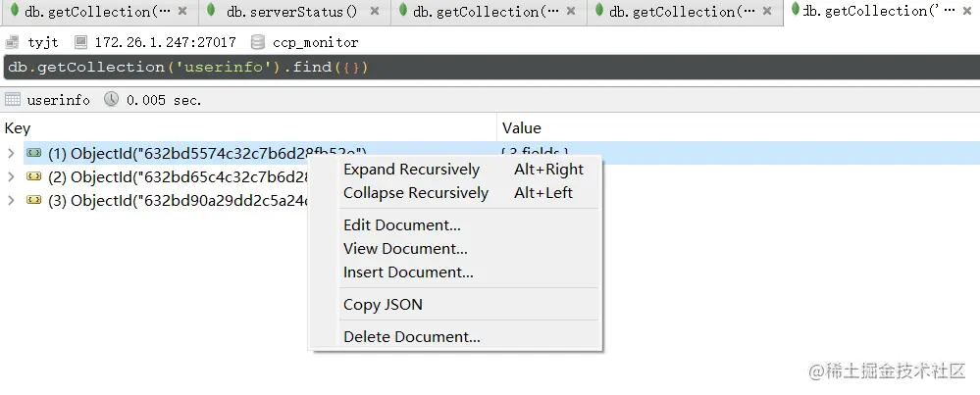Expand the third ObjectId document row
Viewport: 980px width, 395px height.
click(x=11, y=200)
